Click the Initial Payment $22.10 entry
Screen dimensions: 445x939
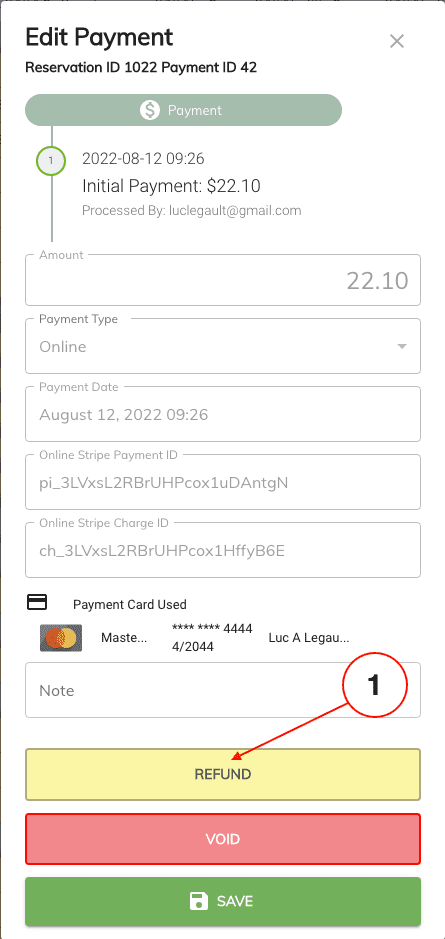pos(171,186)
